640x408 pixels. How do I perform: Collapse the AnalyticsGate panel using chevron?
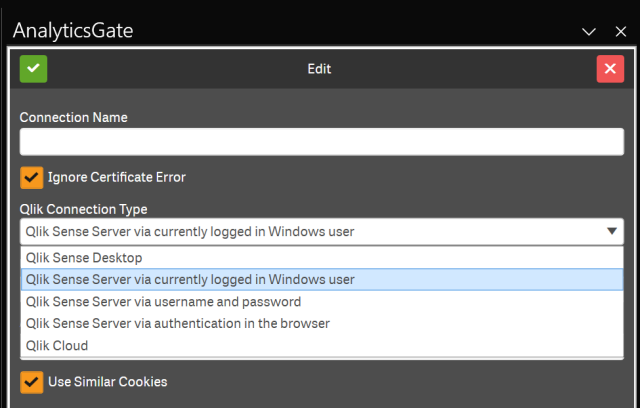tap(589, 32)
